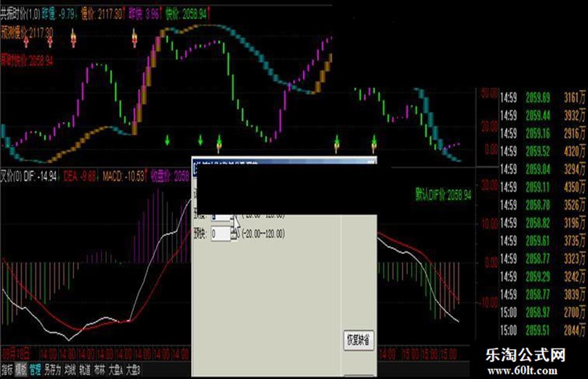Select the 默认DIF价:2058.94 label
Viewport: 588px width, 379px height.
point(443,195)
